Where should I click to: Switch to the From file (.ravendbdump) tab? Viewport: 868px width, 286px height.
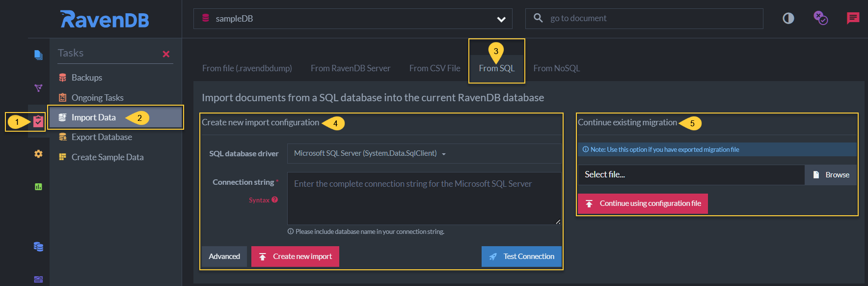click(x=247, y=68)
